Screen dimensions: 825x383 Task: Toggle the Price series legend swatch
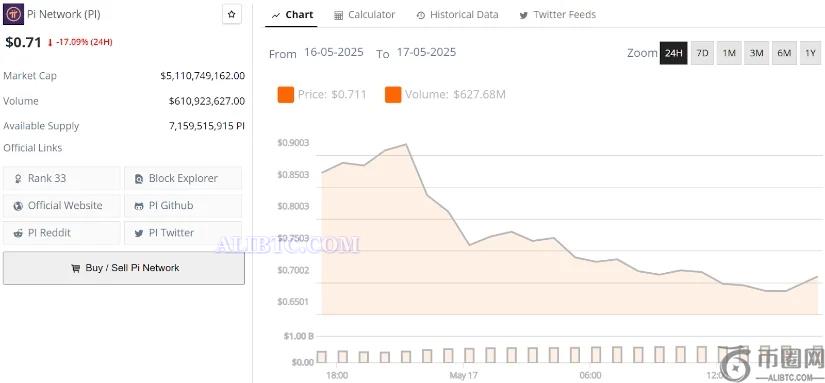(x=286, y=95)
